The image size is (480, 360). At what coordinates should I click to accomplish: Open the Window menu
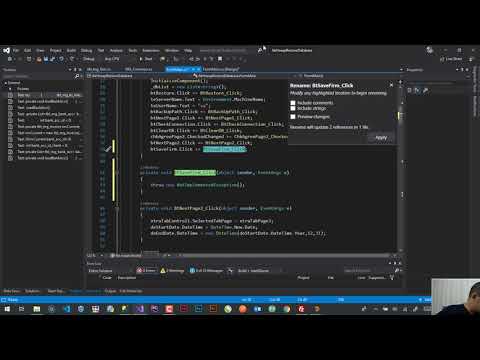pyautogui.click(x=172, y=50)
